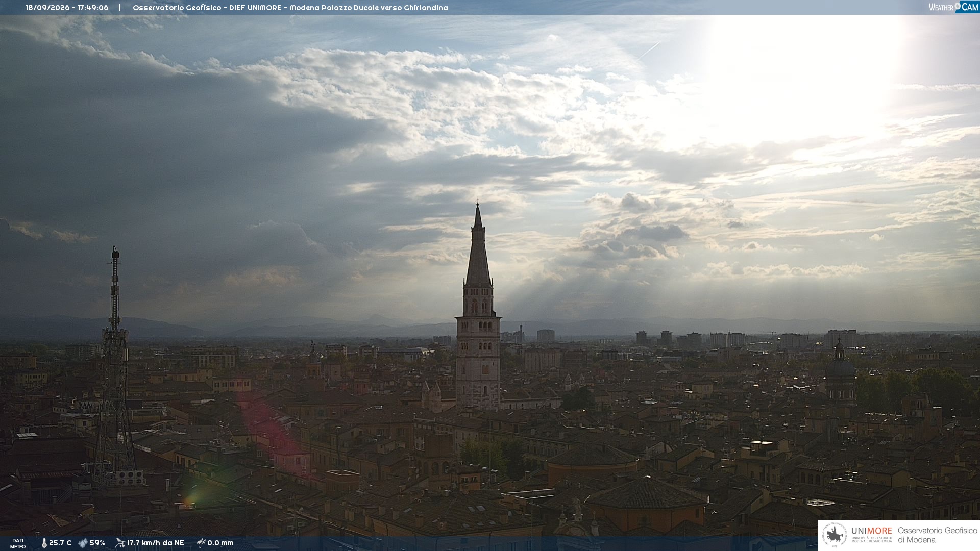The width and height of the screenshot is (980, 551).
Task: Open the Osservatorio Geofisico di Modena text
Action: tap(937, 535)
